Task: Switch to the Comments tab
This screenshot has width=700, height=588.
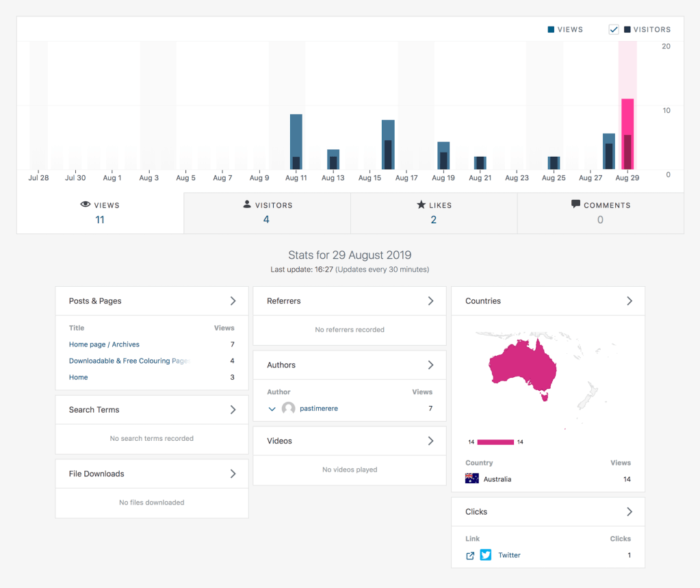Action: [x=600, y=213]
